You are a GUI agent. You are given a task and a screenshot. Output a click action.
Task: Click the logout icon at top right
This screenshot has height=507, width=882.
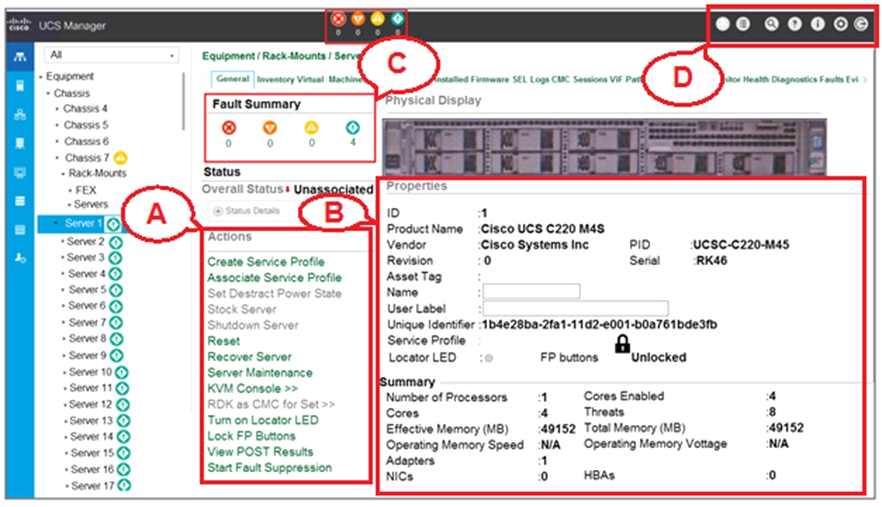click(861, 25)
